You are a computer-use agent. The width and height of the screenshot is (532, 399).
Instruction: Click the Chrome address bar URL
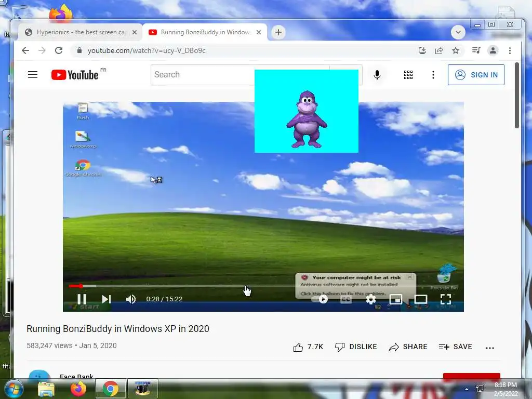point(147,50)
